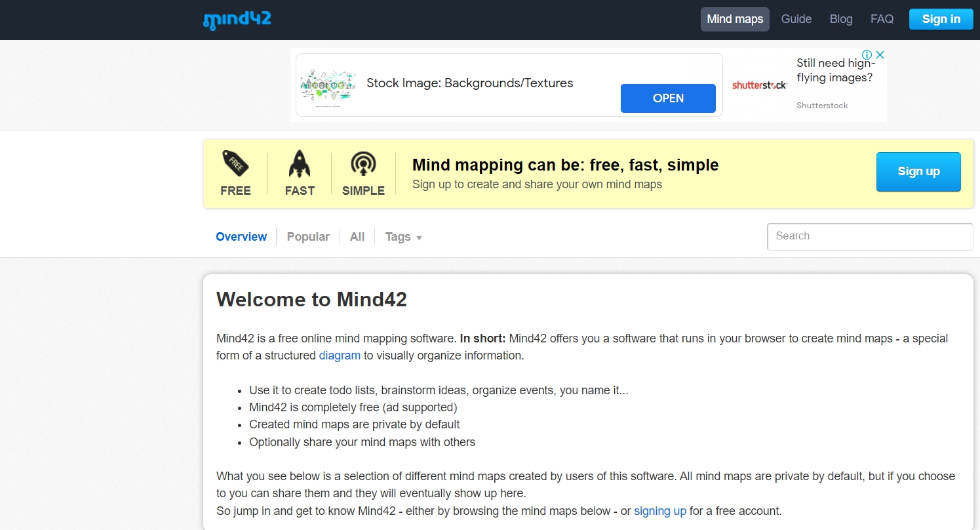Switch to the Popular tab
The image size is (980, 530).
[x=308, y=237]
